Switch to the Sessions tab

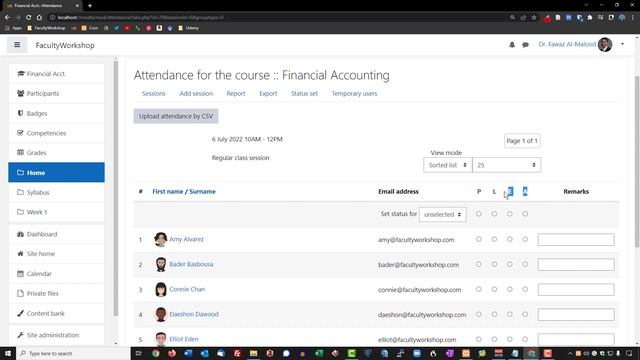click(153, 93)
